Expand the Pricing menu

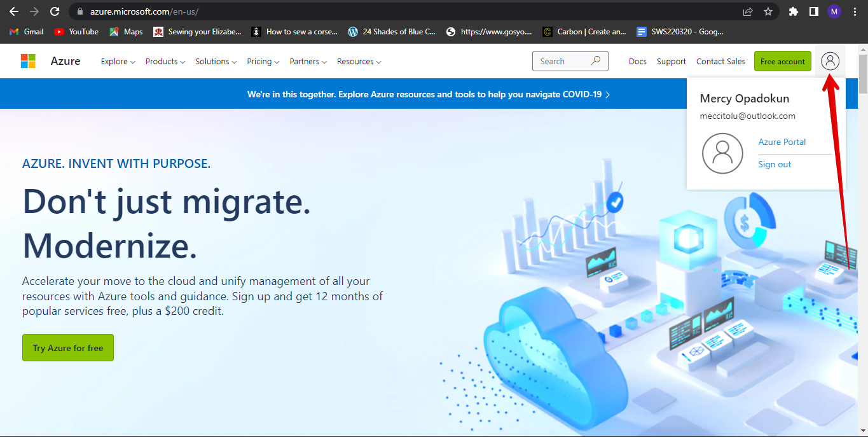(263, 62)
